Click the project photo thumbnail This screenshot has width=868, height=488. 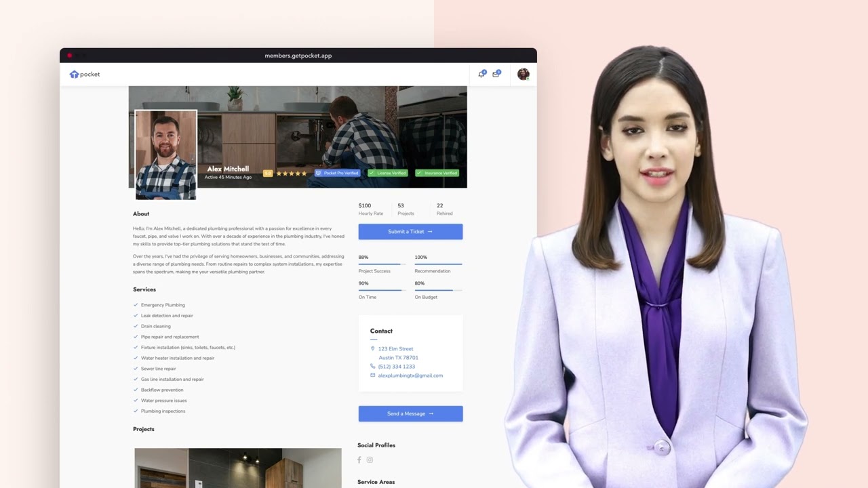tap(238, 468)
